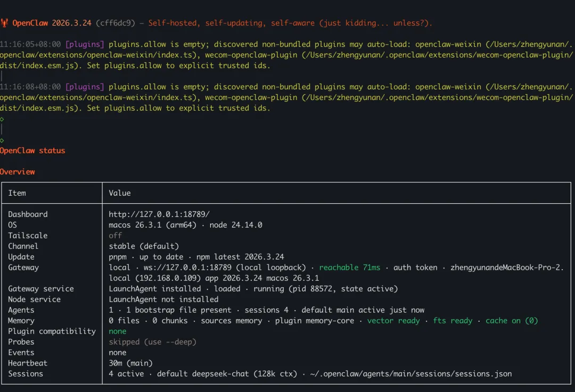The width and height of the screenshot is (575, 392).
Task: Select the 'stable (default)' channel value
Action: click(x=144, y=246)
